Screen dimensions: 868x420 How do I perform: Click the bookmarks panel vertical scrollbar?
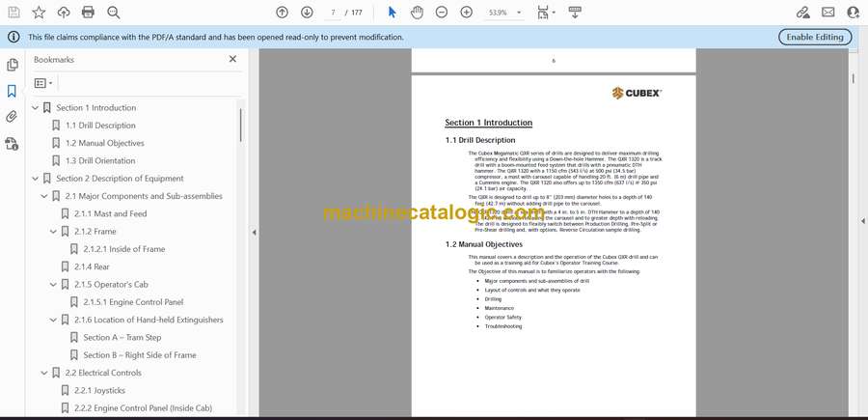[x=240, y=125]
